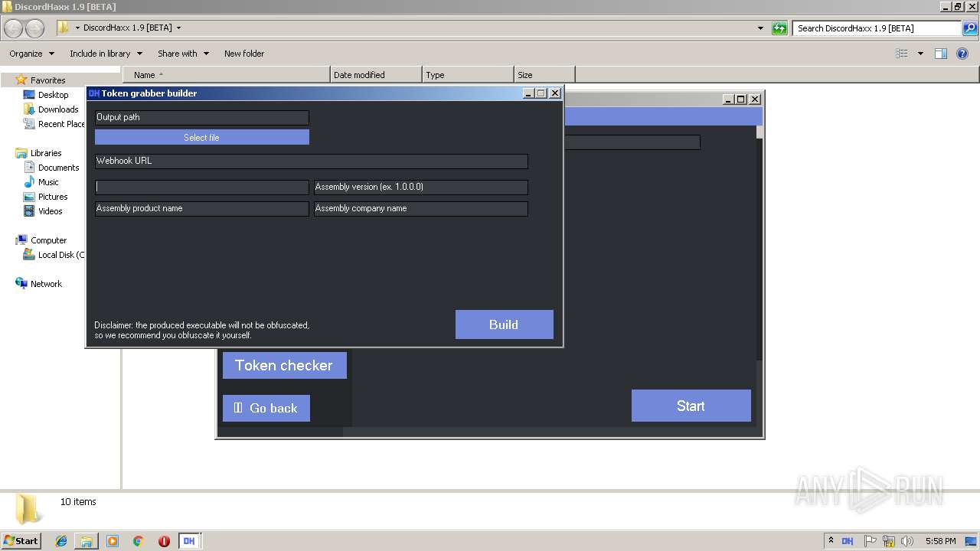Click the empty assembly field above product name

[x=202, y=187]
